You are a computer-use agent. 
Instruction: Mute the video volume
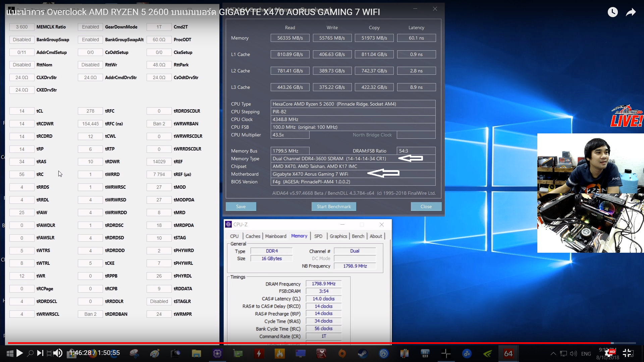coord(58,353)
